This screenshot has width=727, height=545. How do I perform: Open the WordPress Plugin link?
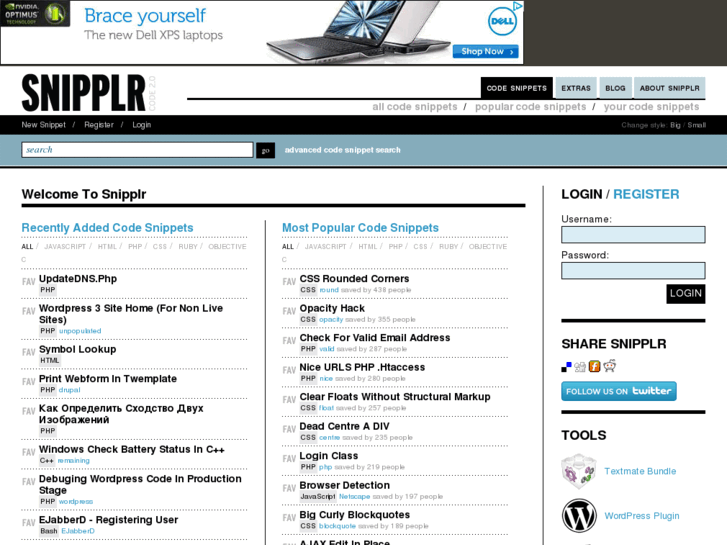coord(642,516)
